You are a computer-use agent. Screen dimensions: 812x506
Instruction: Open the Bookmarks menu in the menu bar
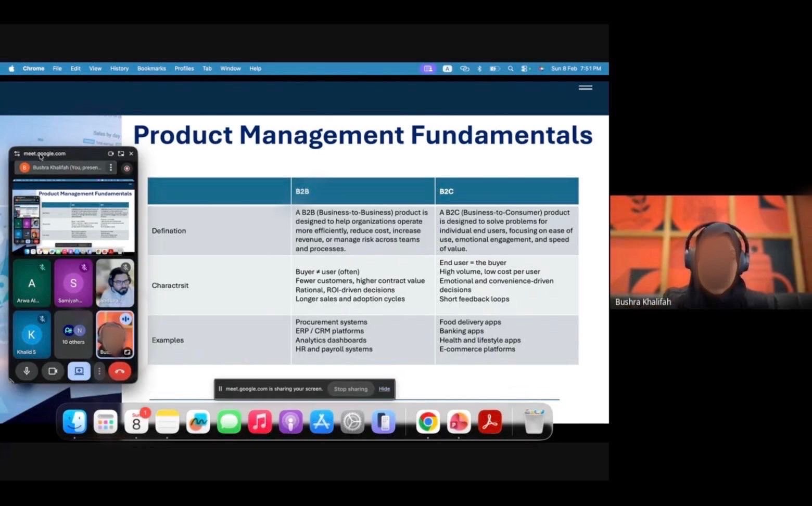151,69
